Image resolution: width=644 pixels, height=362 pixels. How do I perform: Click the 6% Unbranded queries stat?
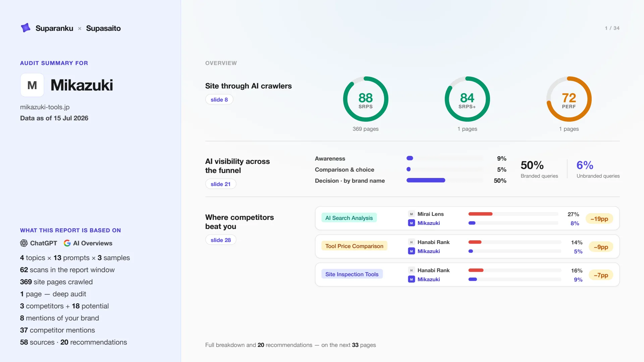pos(598,169)
